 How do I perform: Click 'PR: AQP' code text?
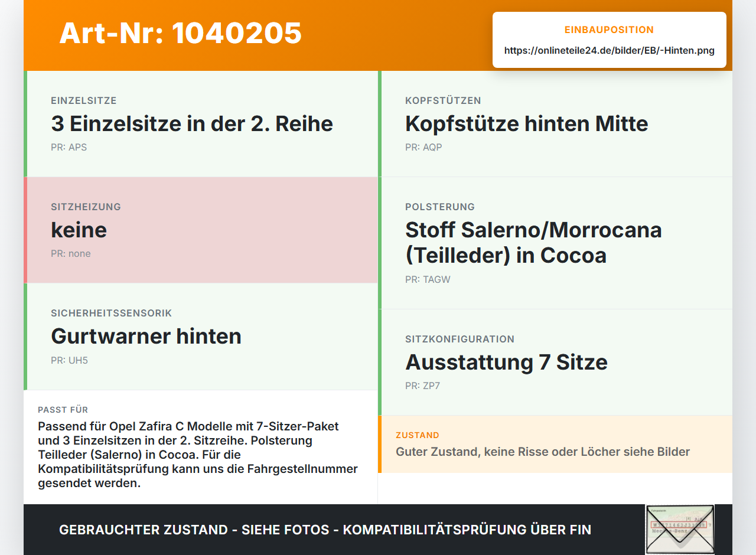[x=423, y=147]
